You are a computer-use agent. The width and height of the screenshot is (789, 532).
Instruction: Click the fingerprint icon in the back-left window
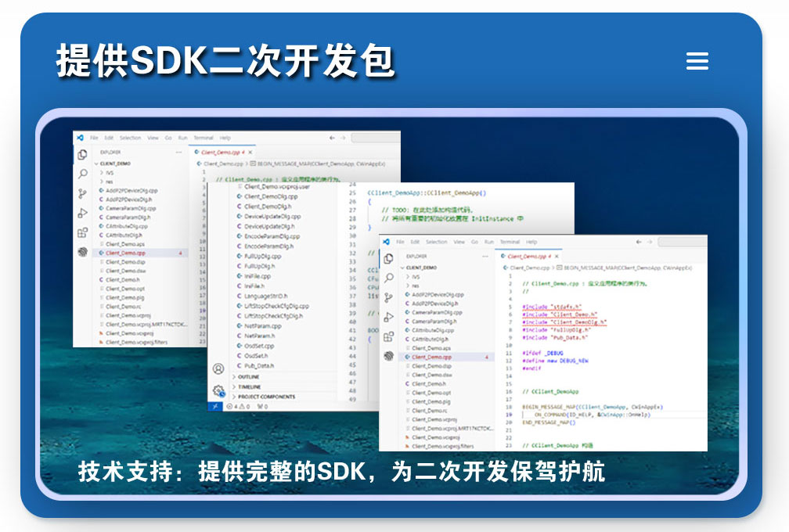83,252
